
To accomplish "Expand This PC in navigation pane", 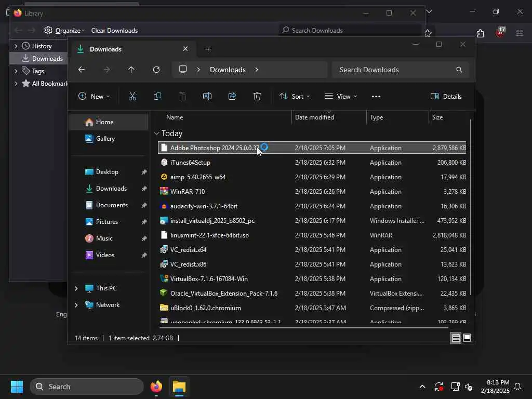I will [76, 288].
